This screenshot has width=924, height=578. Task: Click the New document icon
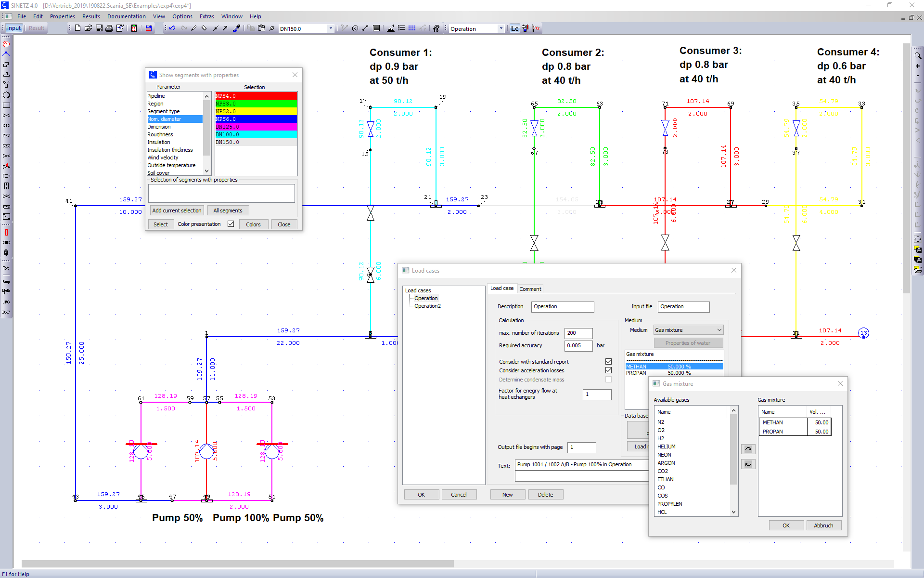click(x=77, y=28)
